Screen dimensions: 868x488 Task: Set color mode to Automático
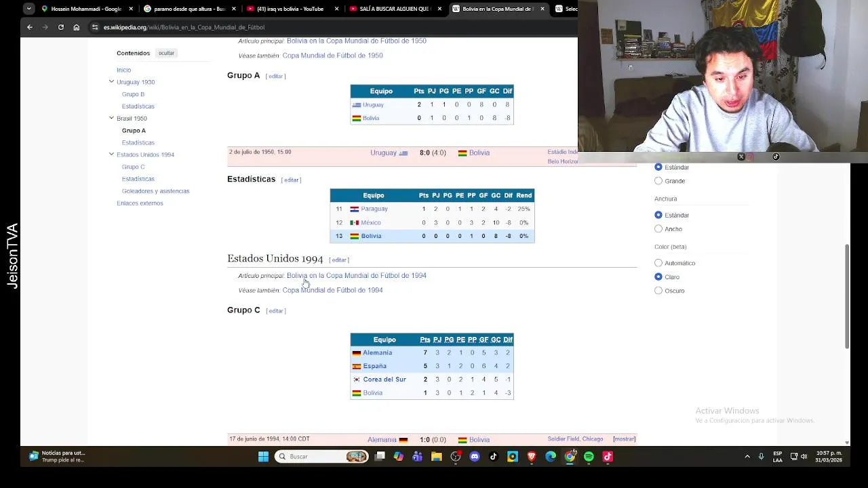[x=658, y=263]
